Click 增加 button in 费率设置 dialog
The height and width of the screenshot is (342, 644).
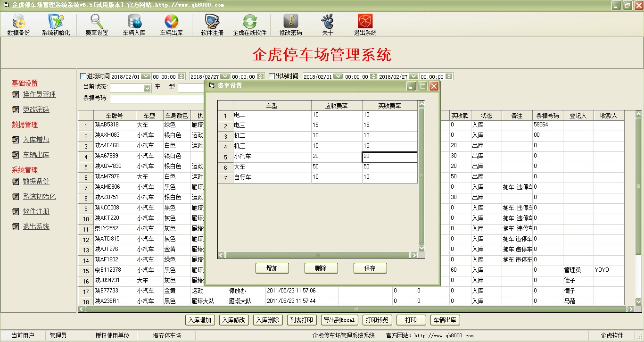pos(272,268)
